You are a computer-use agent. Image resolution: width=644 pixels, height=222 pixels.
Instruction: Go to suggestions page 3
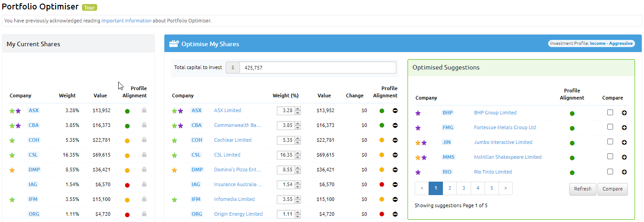(464, 188)
